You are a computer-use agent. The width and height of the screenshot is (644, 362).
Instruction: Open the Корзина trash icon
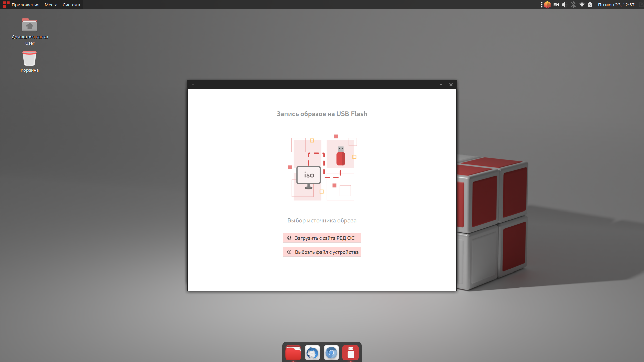(x=30, y=59)
